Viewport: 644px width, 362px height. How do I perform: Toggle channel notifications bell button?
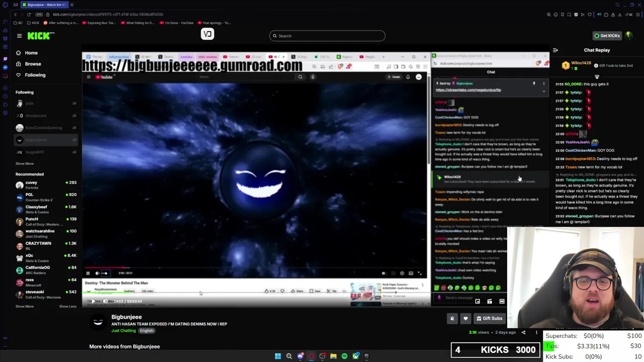pos(452,318)
